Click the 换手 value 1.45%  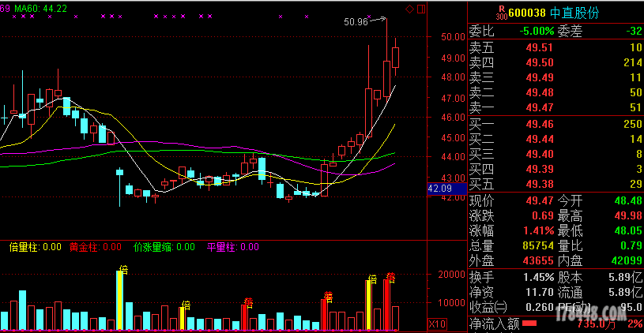pyautogui.click(x=538, y=278)
